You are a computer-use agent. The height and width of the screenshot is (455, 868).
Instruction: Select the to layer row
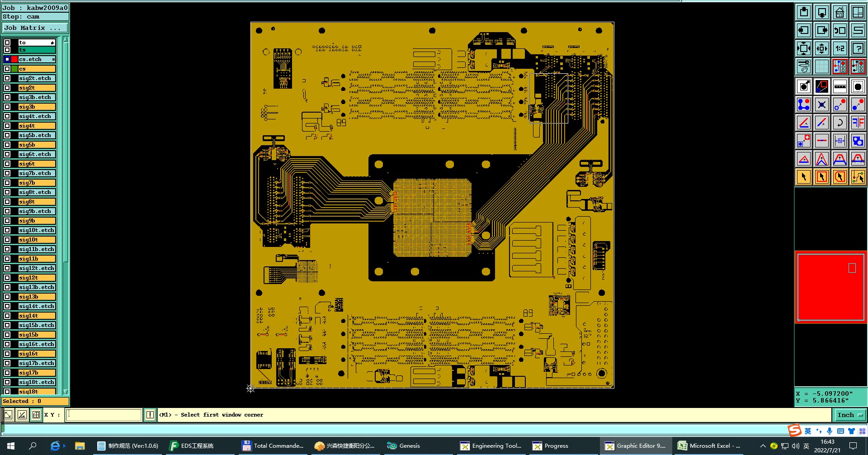[x=37, y=43]
